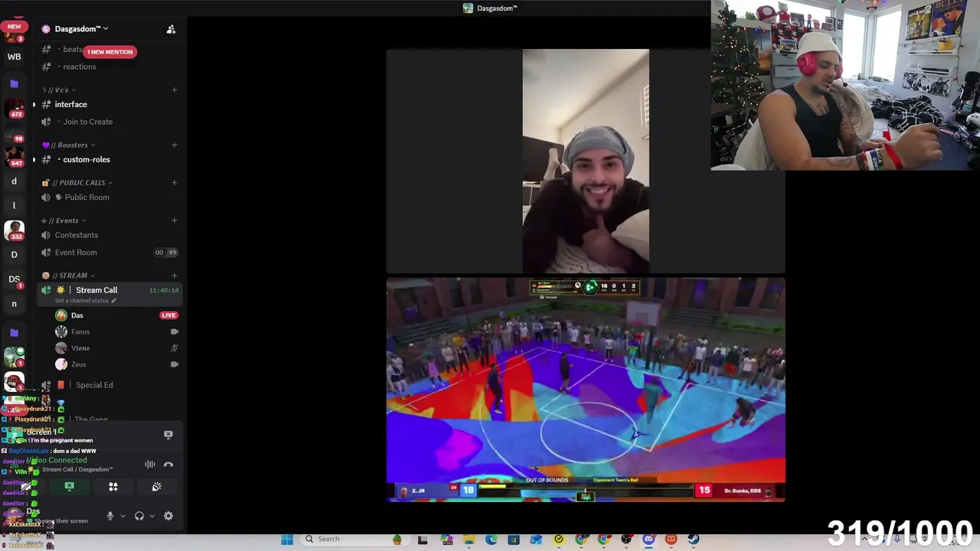Screen dimensions: 980x551
Task: Open noise suppression waveform icon
Action: click(150, 465)
